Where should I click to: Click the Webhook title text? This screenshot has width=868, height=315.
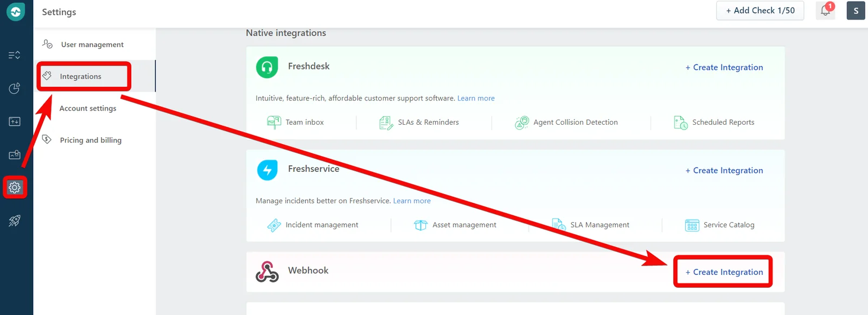[308, 270]
